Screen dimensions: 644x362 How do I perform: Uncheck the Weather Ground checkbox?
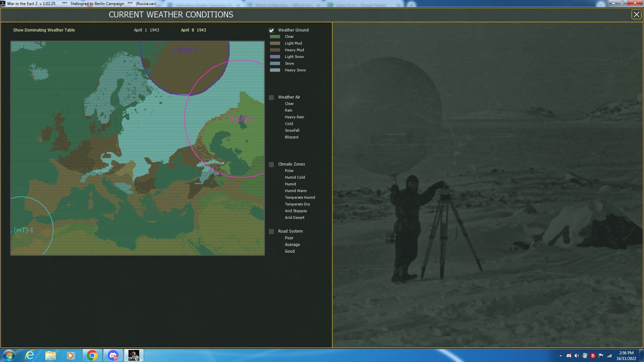271,31
